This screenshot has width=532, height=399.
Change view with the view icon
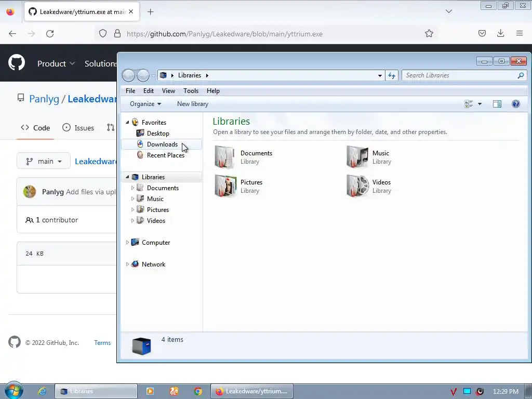tap(469, 104)
